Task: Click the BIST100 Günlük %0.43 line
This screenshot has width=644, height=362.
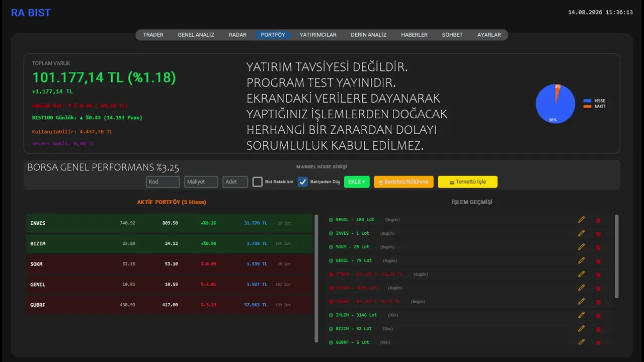Action: pyautogui.click(x=87, y=118)
